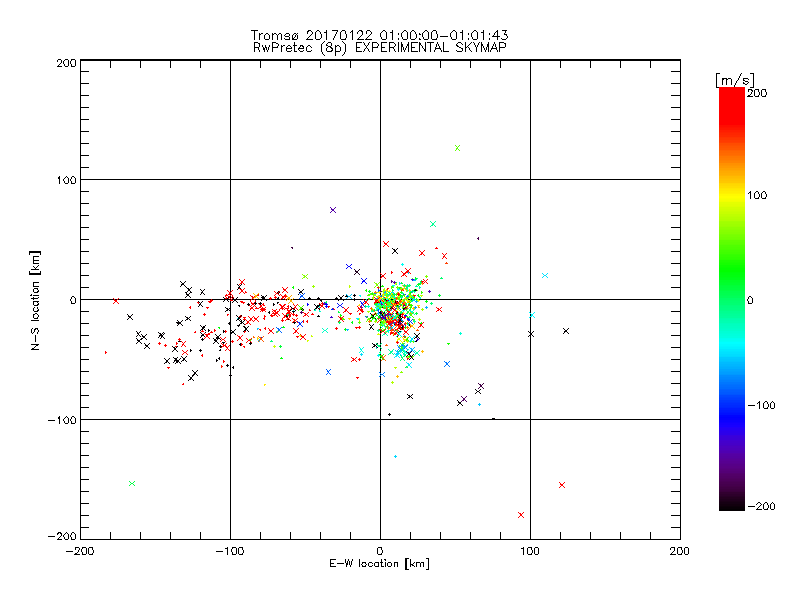Click the colorbar's '200' label
This screenshot has height=600, width=800.
point(757,93)
